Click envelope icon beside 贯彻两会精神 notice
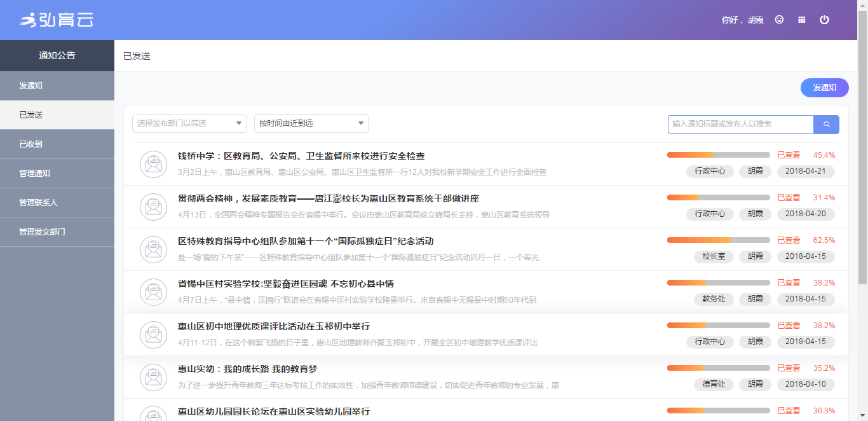This screenshot has height=421, width=868. pos(153,207)
